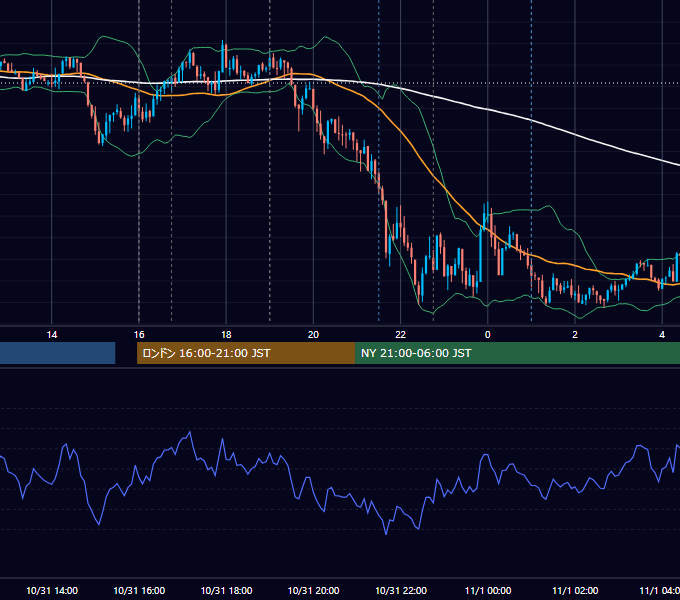Image resolution: width=680 pixels, height=600 pixels.
Task: Click the 14 hour axis label
Action: [x=52, y=335]
